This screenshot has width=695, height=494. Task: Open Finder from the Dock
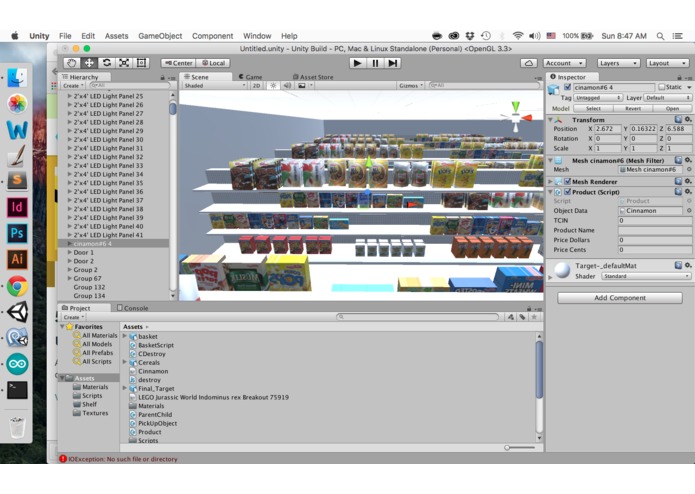(x=17, y=78)
